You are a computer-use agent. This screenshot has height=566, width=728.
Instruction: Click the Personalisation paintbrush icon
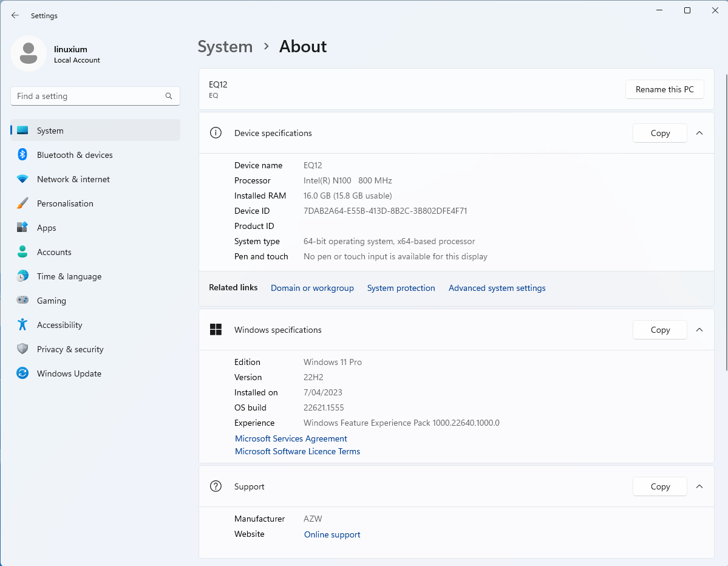tap(22, 203)
